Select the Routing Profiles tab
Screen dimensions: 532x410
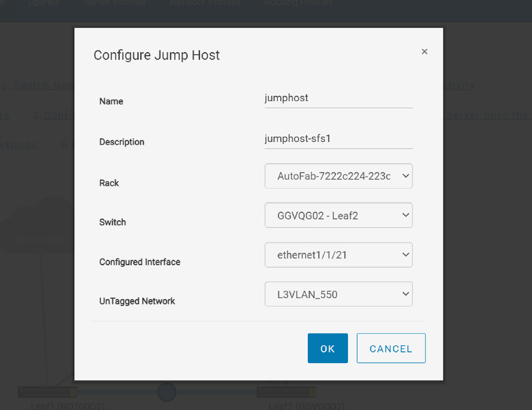[x=298, y=3]
